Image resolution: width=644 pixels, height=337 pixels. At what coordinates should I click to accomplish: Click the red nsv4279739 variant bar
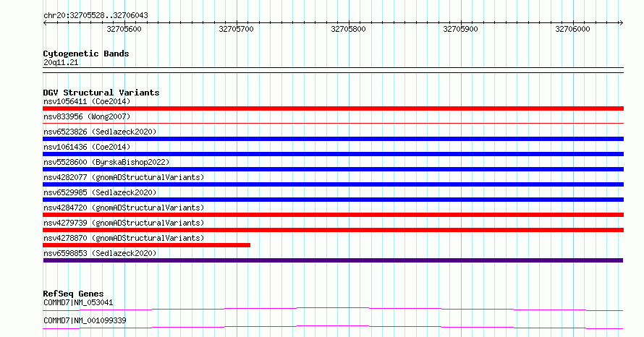[333, 230]
